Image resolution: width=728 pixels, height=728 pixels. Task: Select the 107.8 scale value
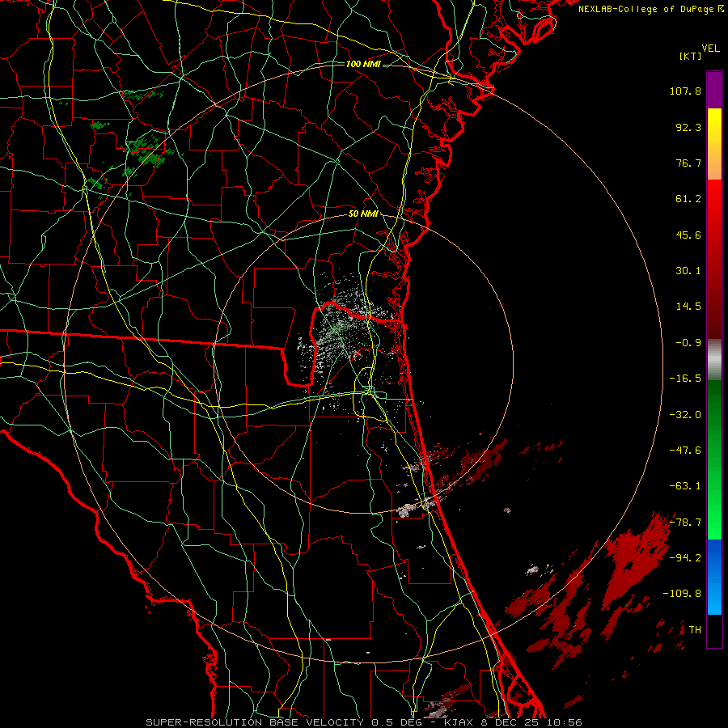point(685,91)
